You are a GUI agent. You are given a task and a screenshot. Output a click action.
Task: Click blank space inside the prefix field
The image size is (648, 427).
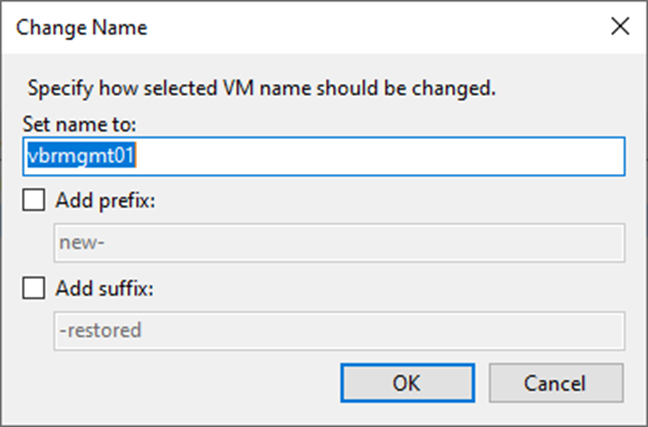click(x=364, y=243)
